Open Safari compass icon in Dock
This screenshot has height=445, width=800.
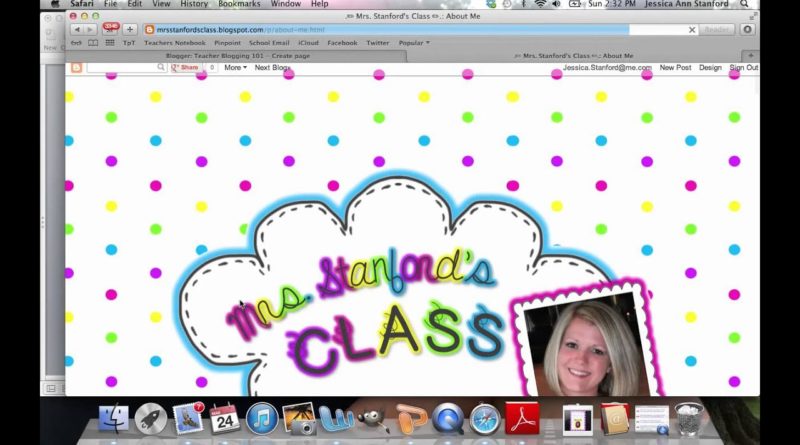point(485,419)
